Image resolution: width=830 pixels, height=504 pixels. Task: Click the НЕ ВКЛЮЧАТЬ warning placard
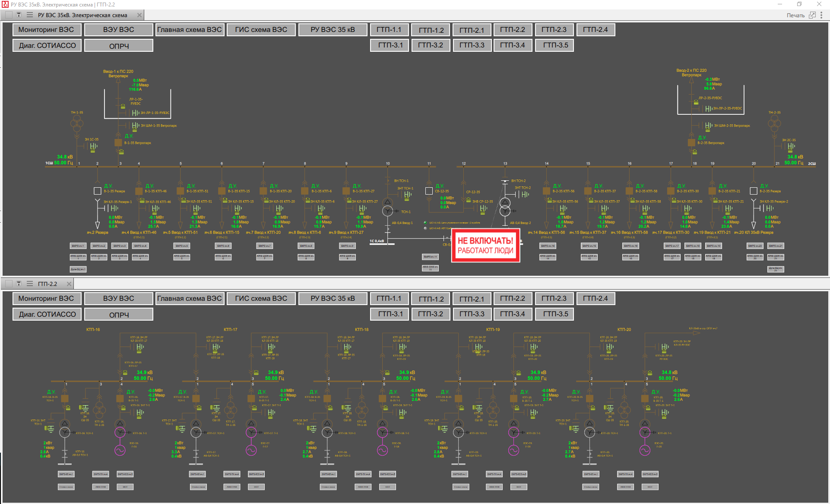click(x=485, y=245)
